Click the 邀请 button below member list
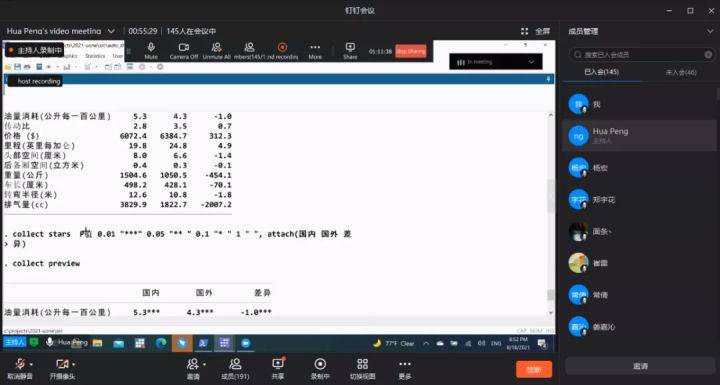This screenshot has height=385, width=720. 640,366
